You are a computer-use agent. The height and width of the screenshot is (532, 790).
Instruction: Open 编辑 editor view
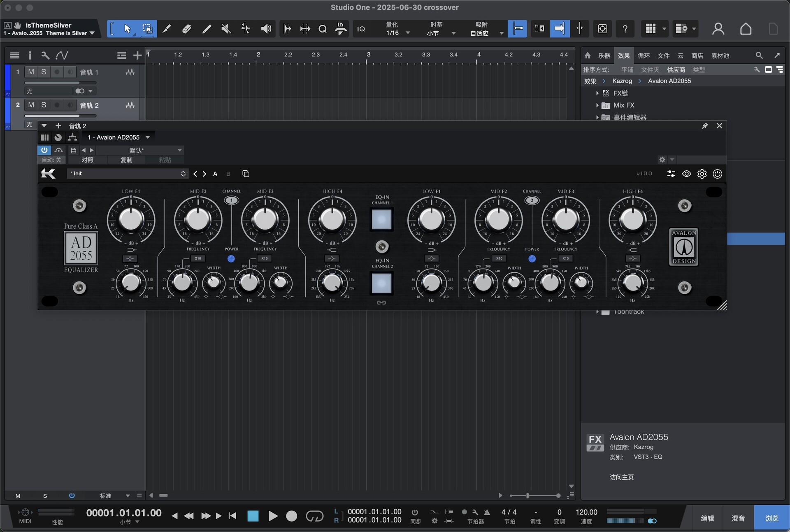point(707,518)
